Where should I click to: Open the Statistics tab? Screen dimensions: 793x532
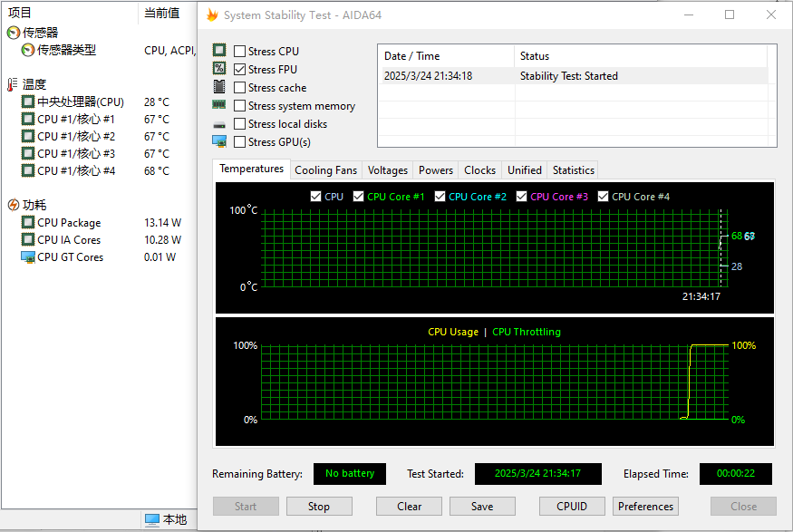coord(573,169)
